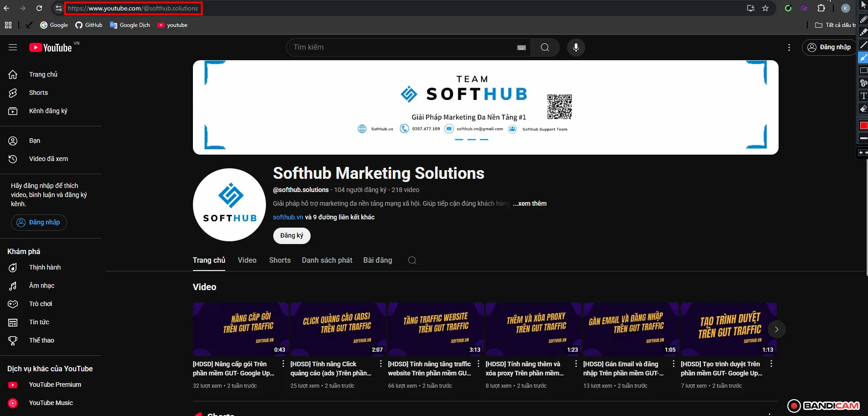Select the Bandicam eraser tool
Image resolution: width=868 pixels, height=416 pixels.
863,109
